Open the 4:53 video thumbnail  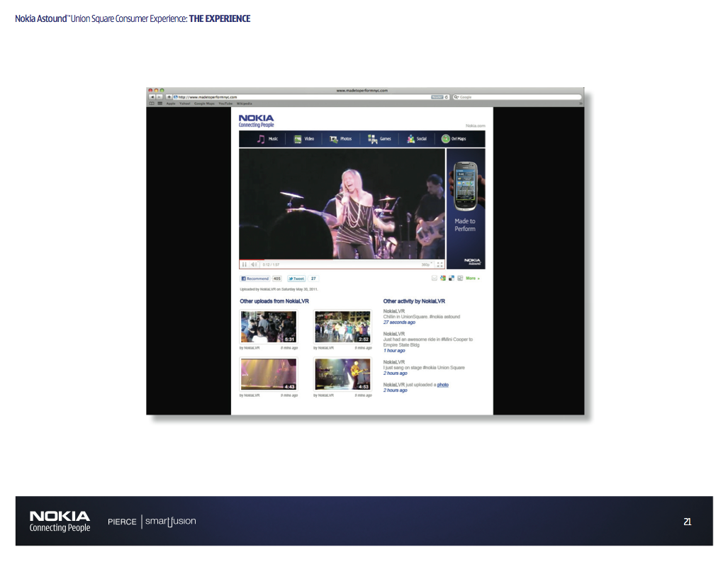coord(342,374)
